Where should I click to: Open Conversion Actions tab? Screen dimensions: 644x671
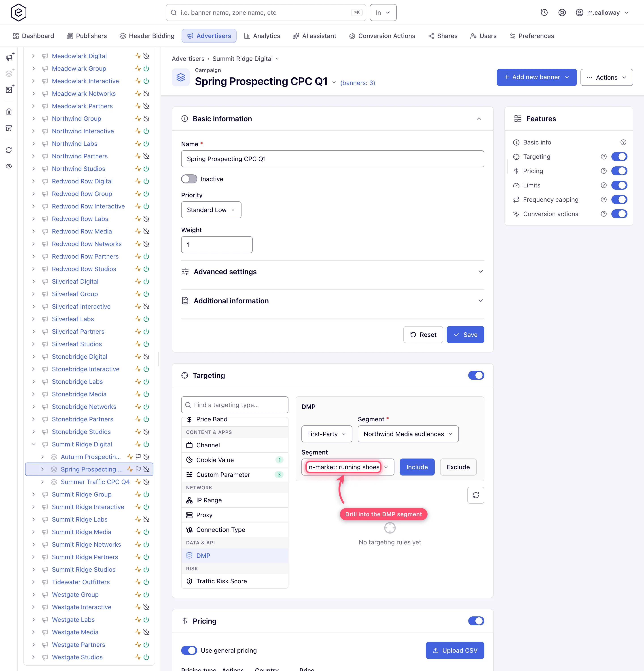(382, 36)
